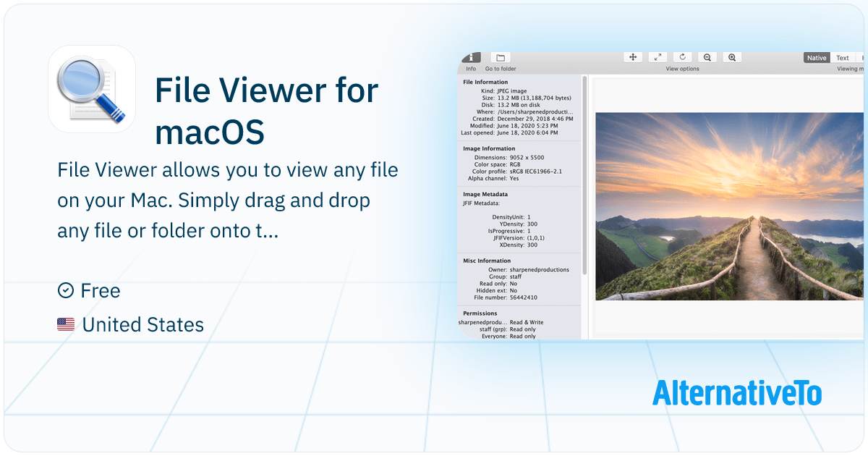Click the Read only value No
Viewport: 868px width, 456px height.
click(513, 284)
